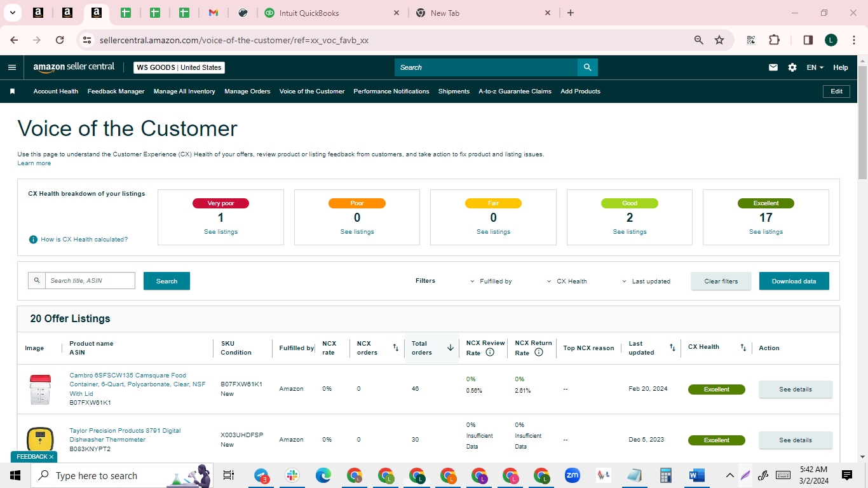Screen dimensions: 868x488
Task: Click the Edit button in the navigation bar
Action: pos(836,91)
